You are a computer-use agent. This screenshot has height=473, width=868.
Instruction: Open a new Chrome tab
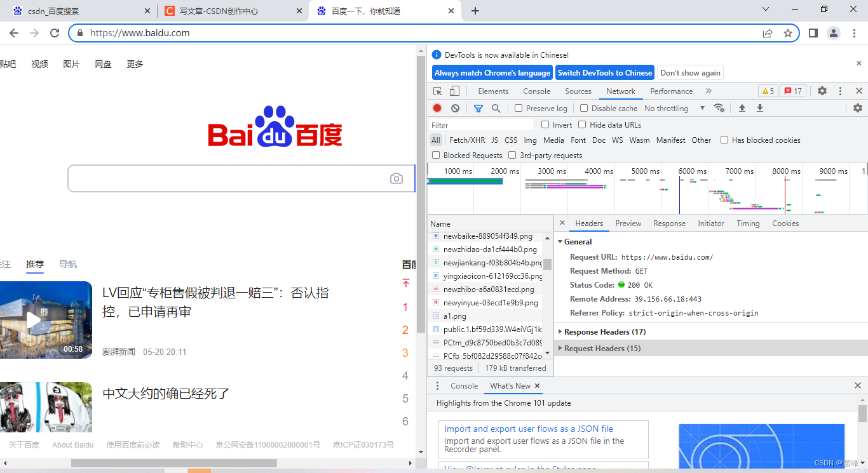(475, 11)
